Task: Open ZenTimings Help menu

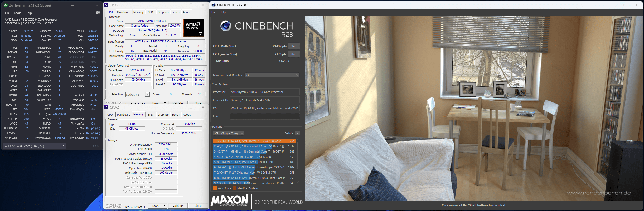Action: point(28,13)
